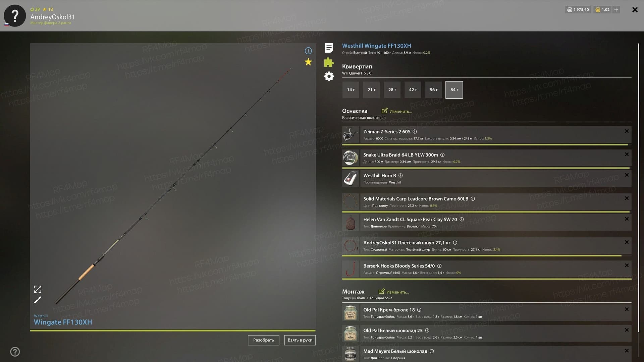Viewport: 644px width, 362px height.
Task: Remove Westhill Horn R bite alarm
Action: pyautogui.click(x=627, y=175)
